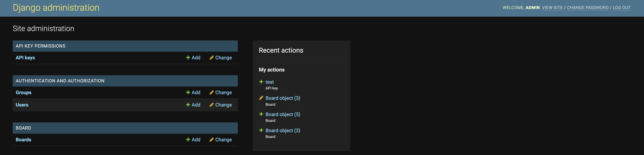This screenshot has width=644, height=155.
Task: Click the pencil icon in Boards row
Action: coord(212,139)
